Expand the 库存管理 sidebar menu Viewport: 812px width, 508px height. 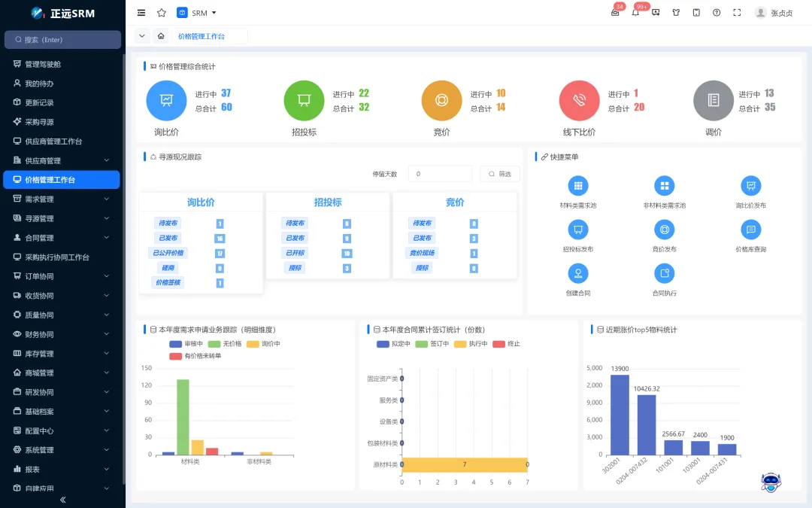62,354
